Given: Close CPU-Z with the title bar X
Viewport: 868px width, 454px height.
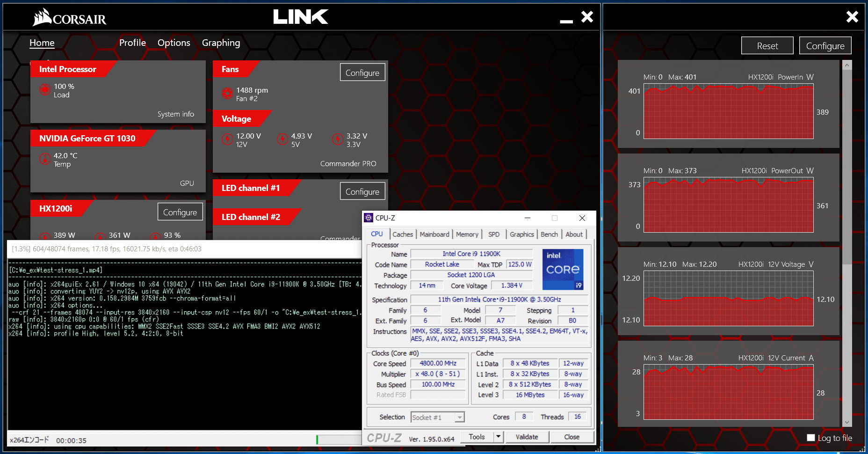Looking at the screenshot, I should point(582,218).
